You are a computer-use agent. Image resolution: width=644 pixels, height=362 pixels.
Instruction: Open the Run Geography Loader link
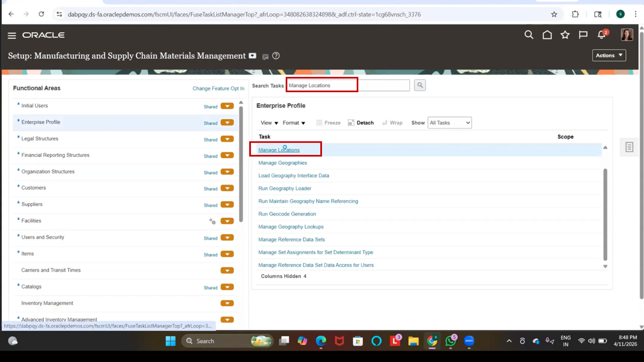click(x=285, y=188)
